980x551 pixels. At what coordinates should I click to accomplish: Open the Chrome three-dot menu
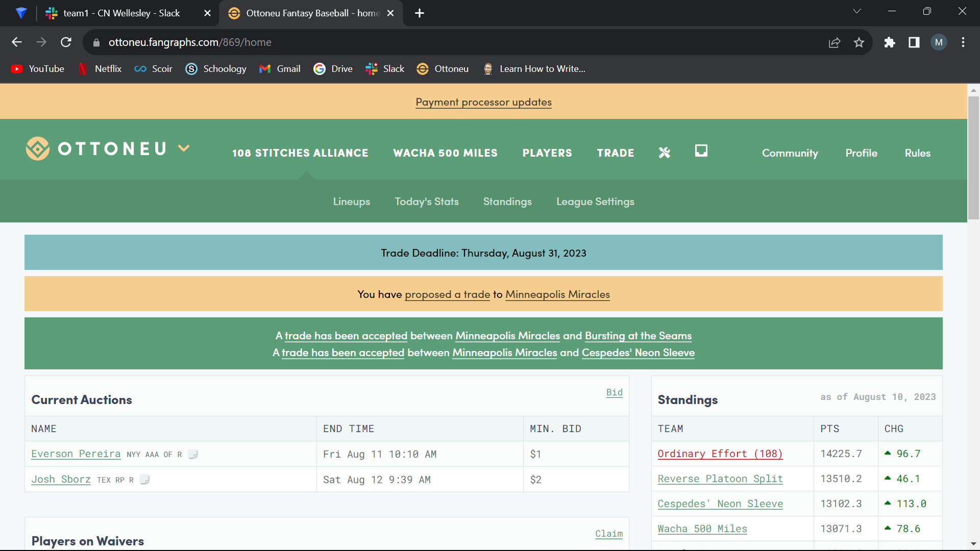[x=963, y=42]
